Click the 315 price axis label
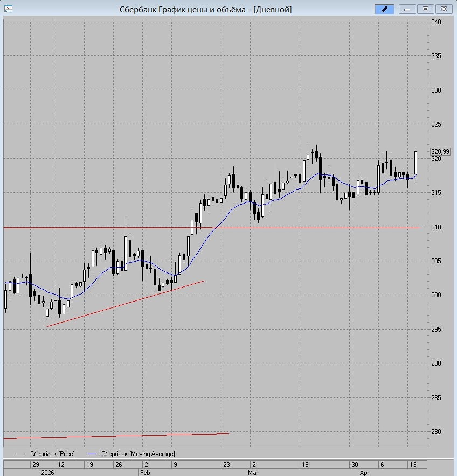This screenshot has width=457, height=476. pyautogui.click(x=436, y=192)
